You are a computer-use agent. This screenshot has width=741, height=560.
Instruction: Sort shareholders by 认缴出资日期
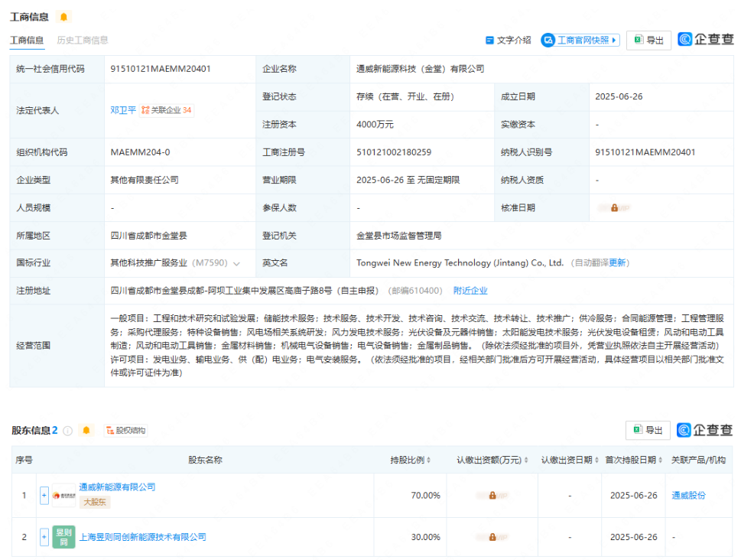(596, 460)
